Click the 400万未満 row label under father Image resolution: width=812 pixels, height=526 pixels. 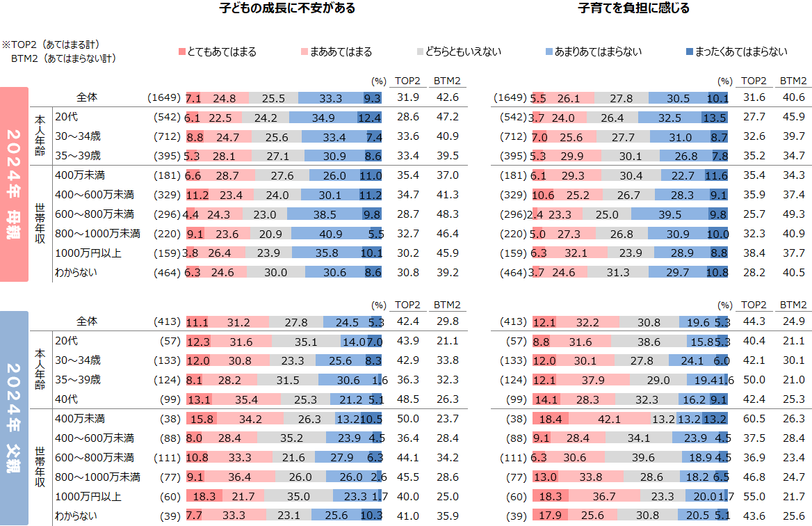point(80,419)
